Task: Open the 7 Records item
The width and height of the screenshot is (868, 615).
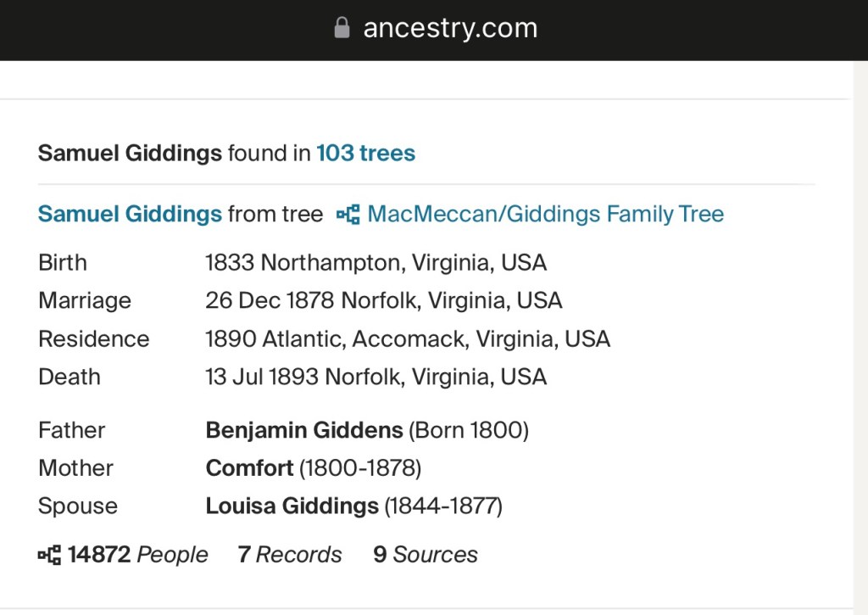Action: click(289, 555)
